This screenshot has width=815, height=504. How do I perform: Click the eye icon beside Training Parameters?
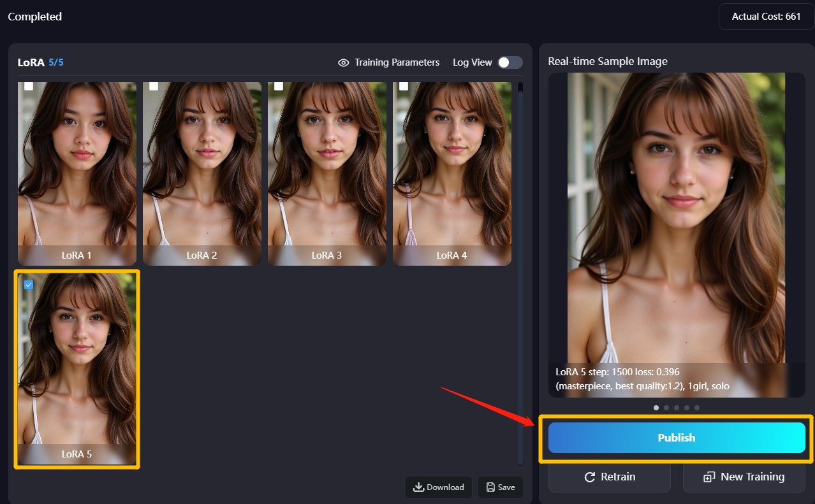(x=344, y=62)
